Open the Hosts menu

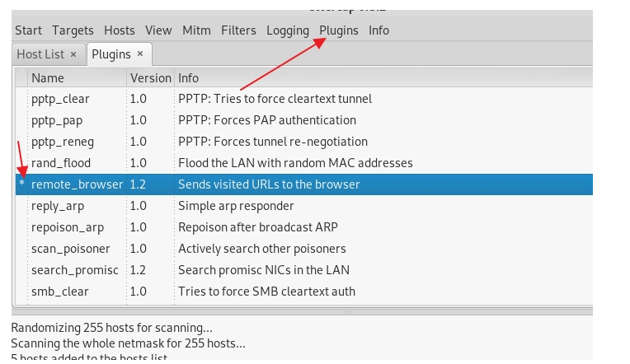click(120, 30)
